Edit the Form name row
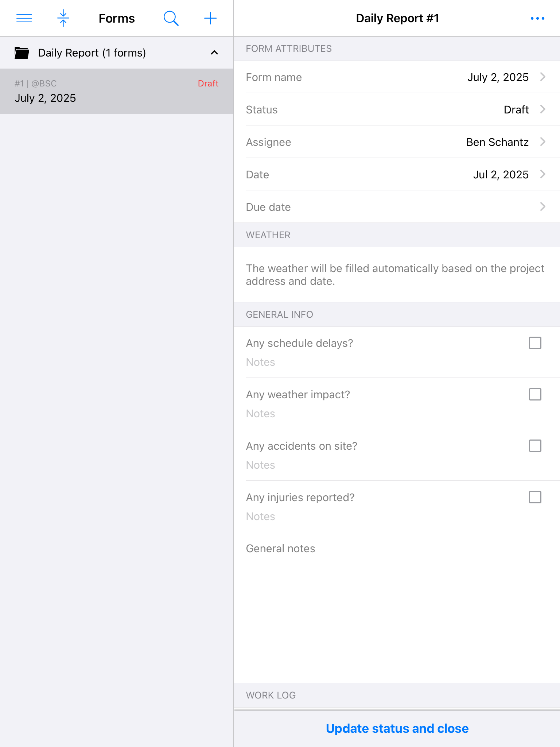The image size is (560, 747). click(397, 77)
